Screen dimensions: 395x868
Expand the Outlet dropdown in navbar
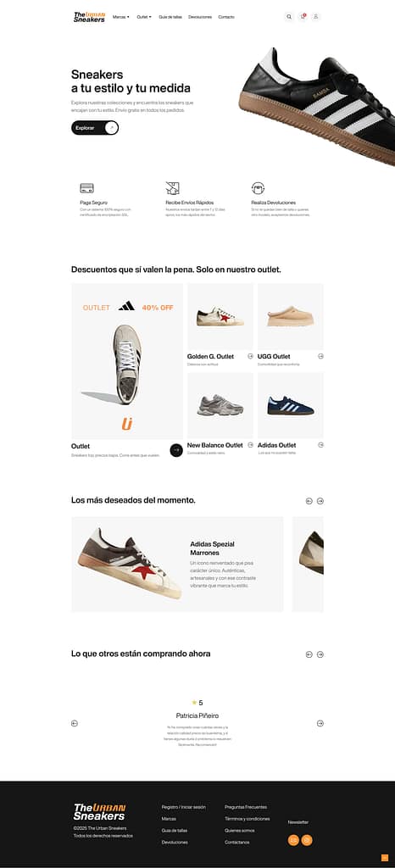click(144, 17)
